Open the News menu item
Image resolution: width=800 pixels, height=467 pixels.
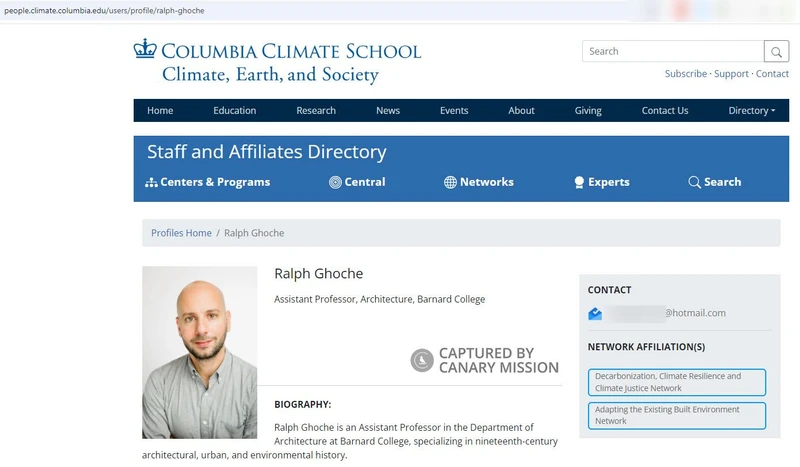point(388,111)
